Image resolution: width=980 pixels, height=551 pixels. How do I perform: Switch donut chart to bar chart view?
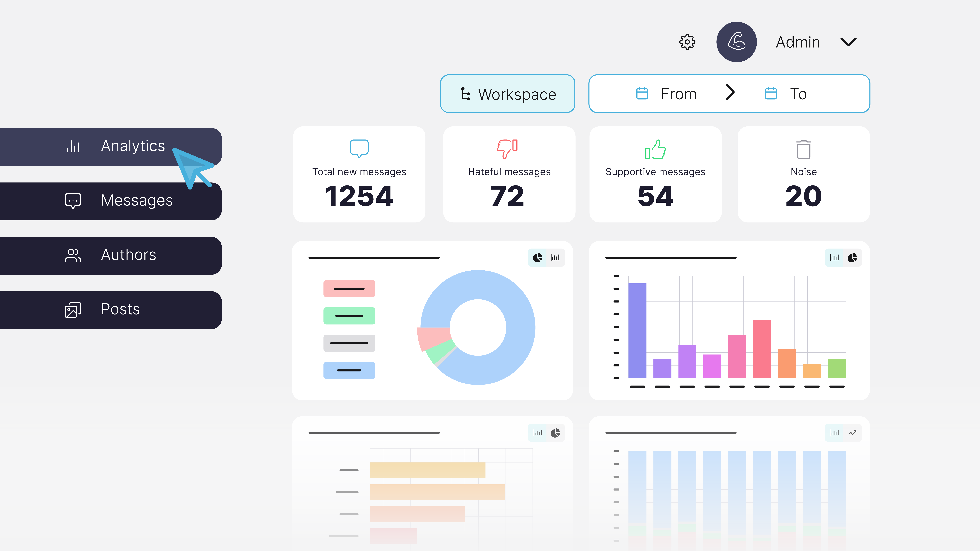[x=555, y=258]
